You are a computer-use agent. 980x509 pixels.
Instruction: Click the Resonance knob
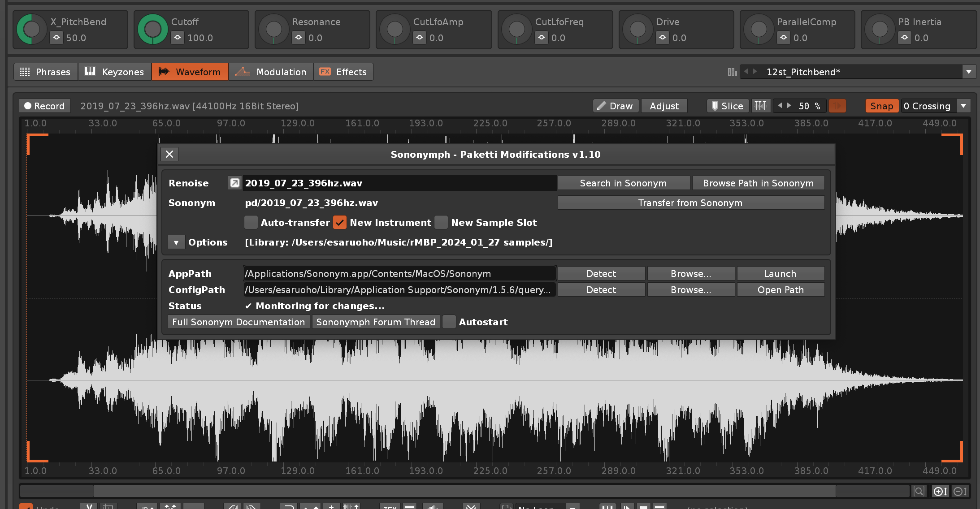point(273,30)
